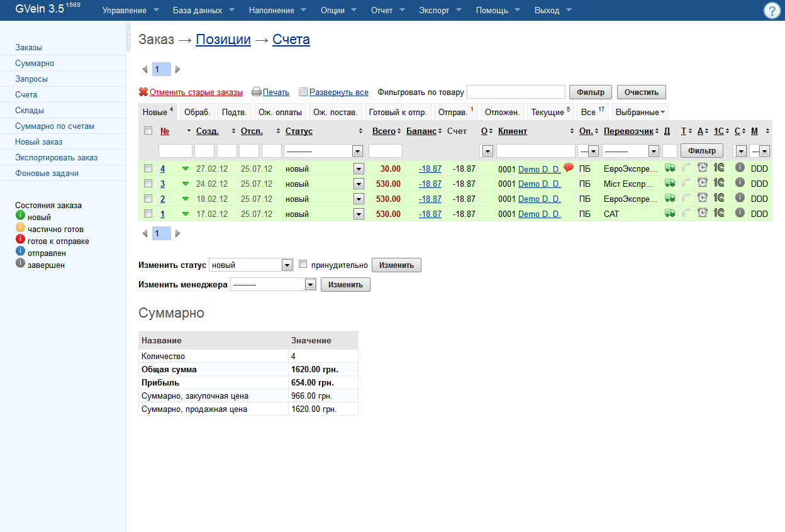The height and width of the screenshot is (532, 785).
Task: Click 'Отменить старые заказы' link
Action: tap(196, 92)
